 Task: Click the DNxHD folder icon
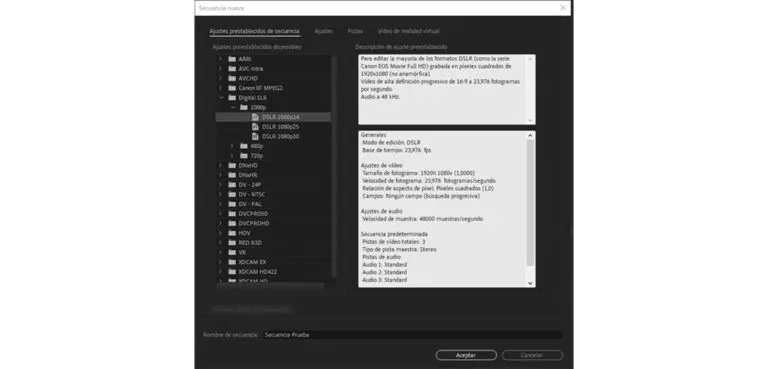[232, 166]
